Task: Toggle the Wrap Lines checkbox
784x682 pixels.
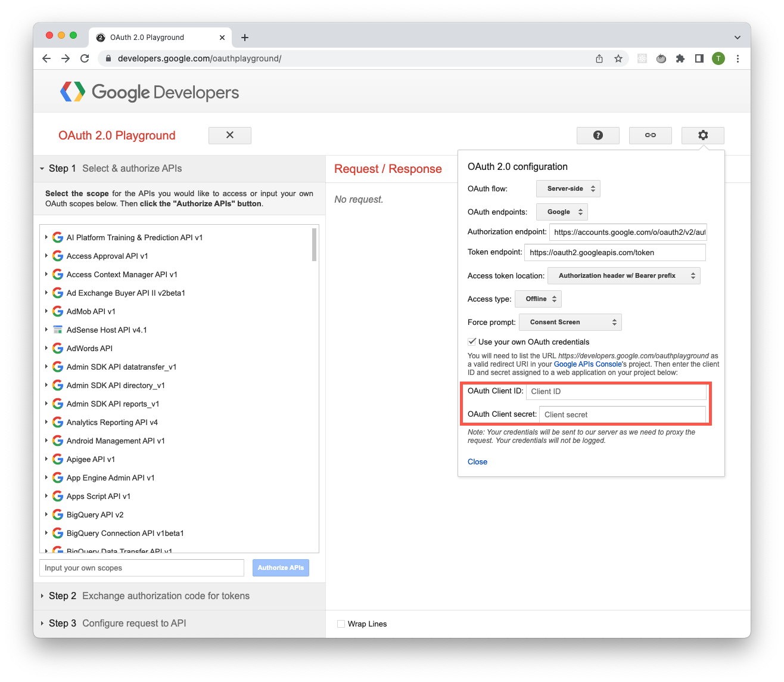Action: [x=341, y=624]
